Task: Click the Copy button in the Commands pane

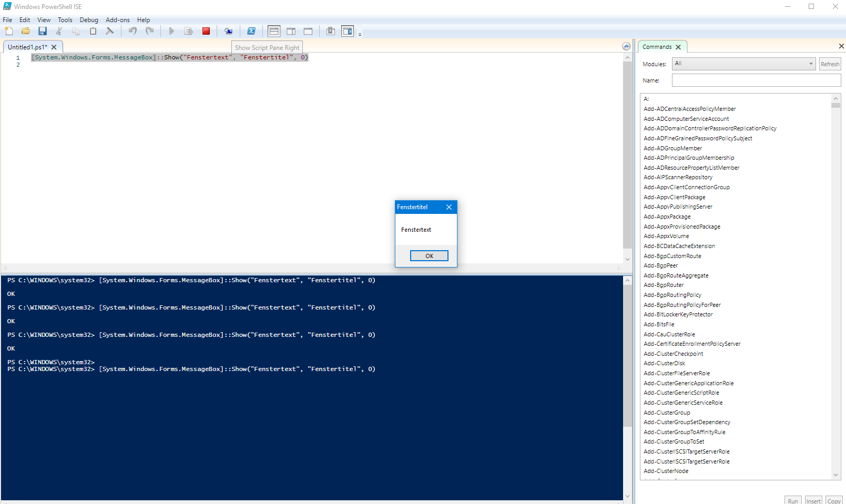Action: click(834, 500)
